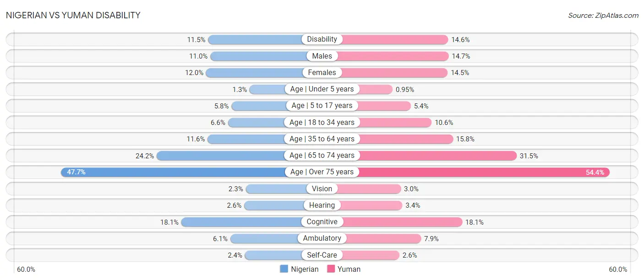Click the Nigerian vs Yuman Disability title
The image size is (644, 280).
(73, 15)
